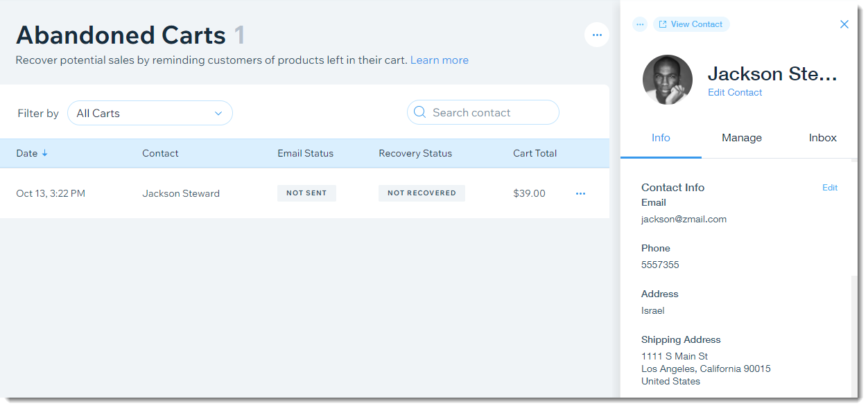Open the Inbox tab

click(823, 138)
